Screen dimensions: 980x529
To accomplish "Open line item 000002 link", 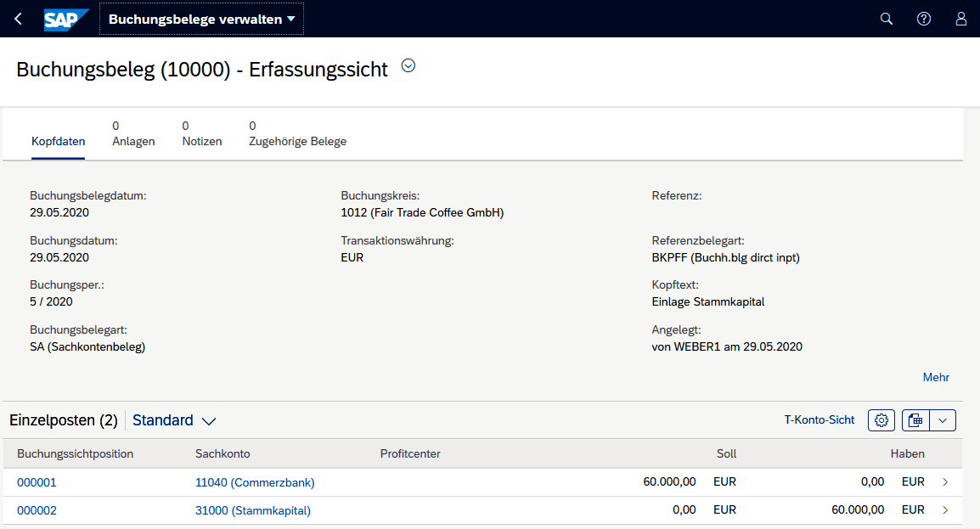I will click(x=37, y=510).
